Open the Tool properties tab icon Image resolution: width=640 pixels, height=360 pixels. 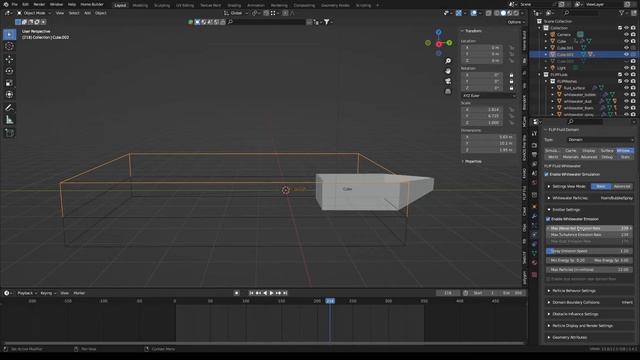pos(534,133)
